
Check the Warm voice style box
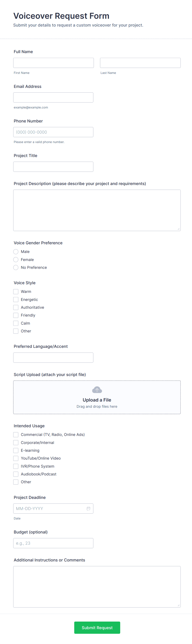click(x=16, y=291)
